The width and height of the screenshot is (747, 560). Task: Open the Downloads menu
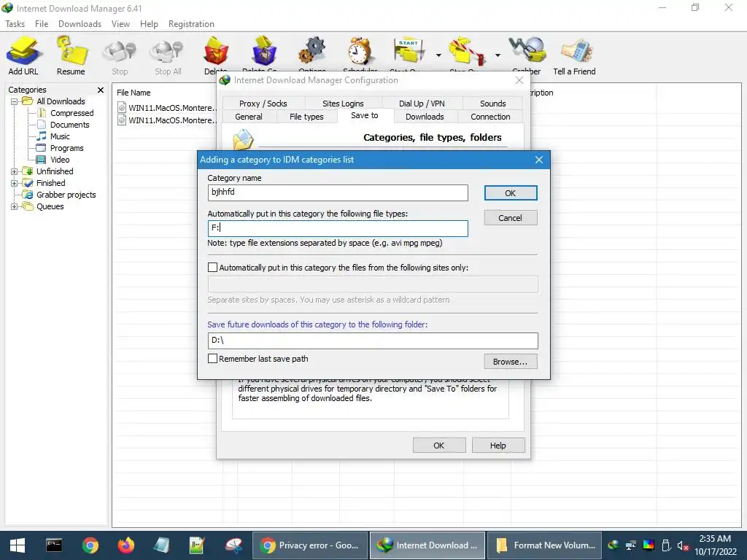80,24
